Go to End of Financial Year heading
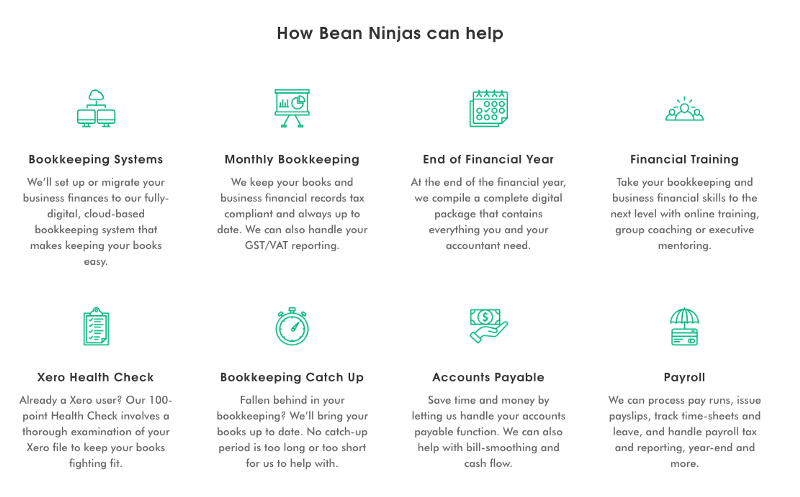The image size is (800, 497). 488,159
